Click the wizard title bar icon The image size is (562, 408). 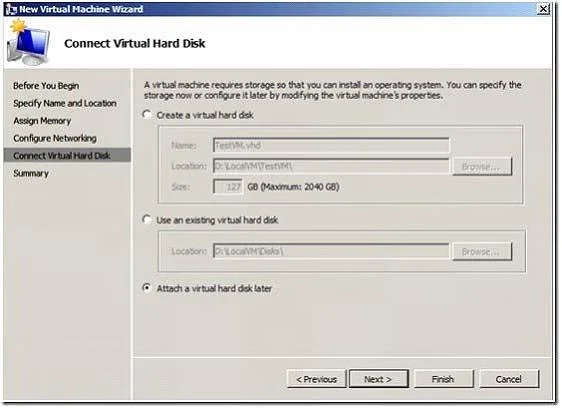tap(11, 9)
